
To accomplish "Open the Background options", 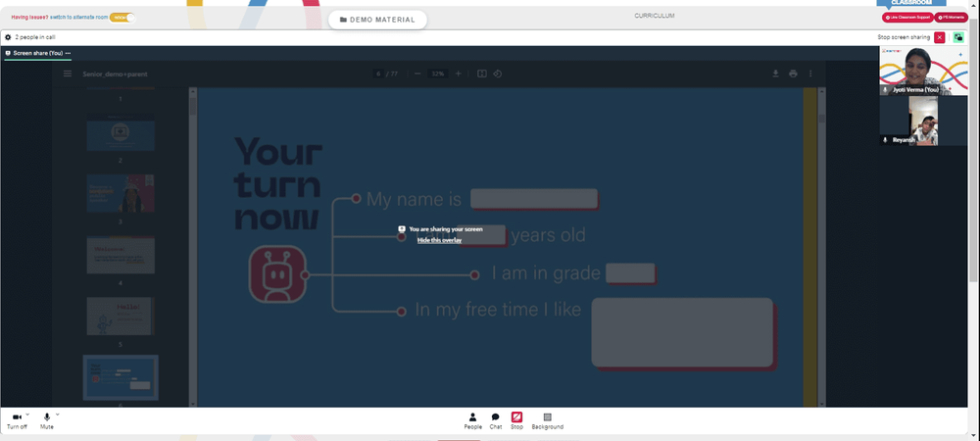I will [x=548, y=421].
